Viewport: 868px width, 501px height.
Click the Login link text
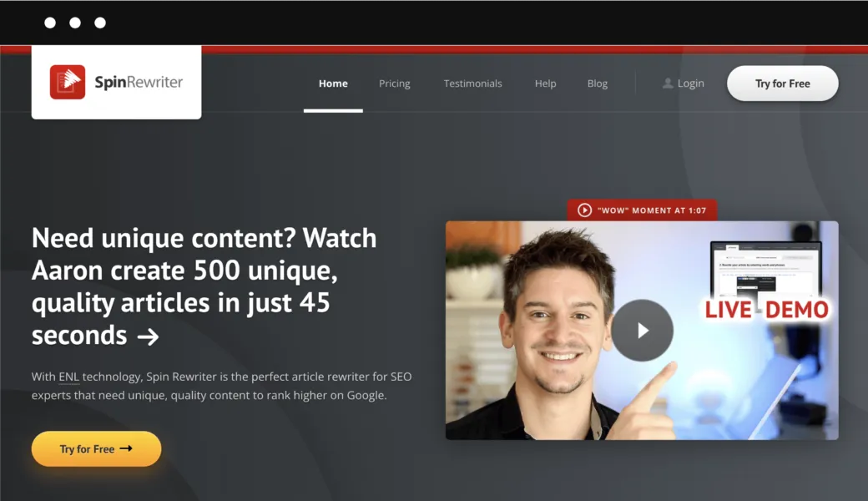(691, 83)
